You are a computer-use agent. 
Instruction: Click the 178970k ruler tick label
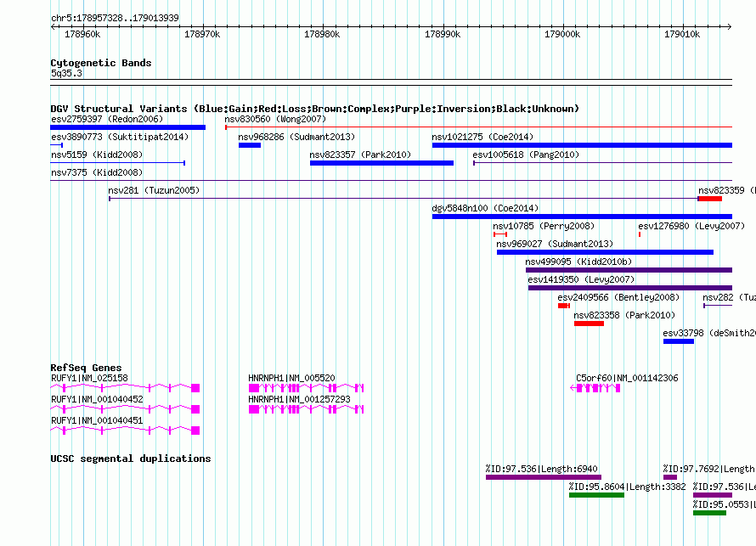pyautogui.click(x=202, y=34)
